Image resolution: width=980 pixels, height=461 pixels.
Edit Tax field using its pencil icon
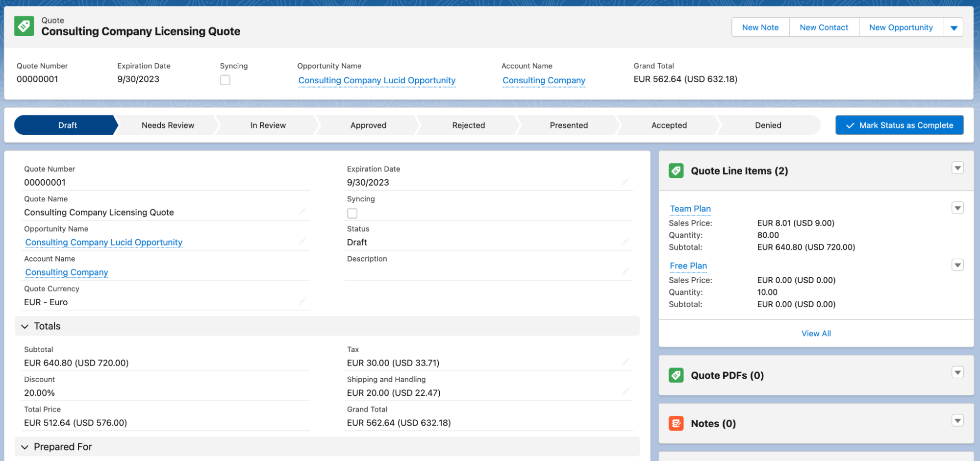pos(626,362)
